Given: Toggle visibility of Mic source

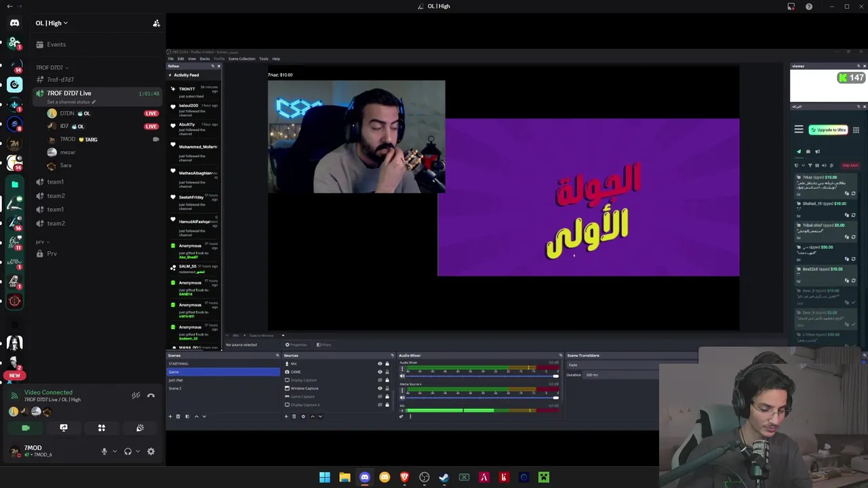Looking at the screenshot, I should click(x=380, y=364).
